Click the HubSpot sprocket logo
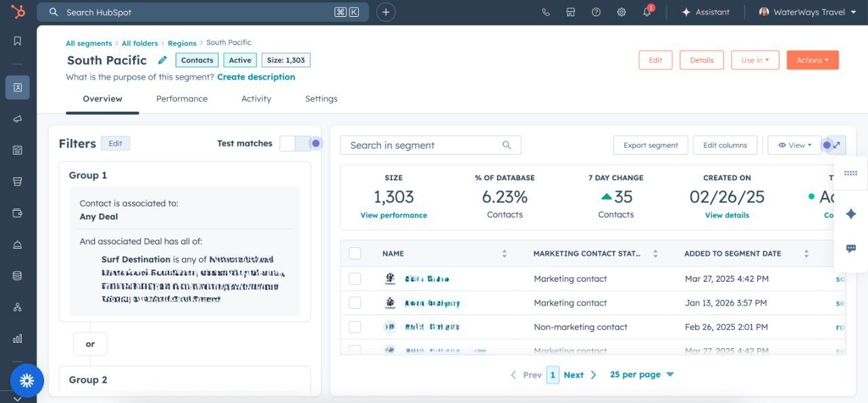The width and height of the screenshot is (868, 403). [x=18, y=12]
